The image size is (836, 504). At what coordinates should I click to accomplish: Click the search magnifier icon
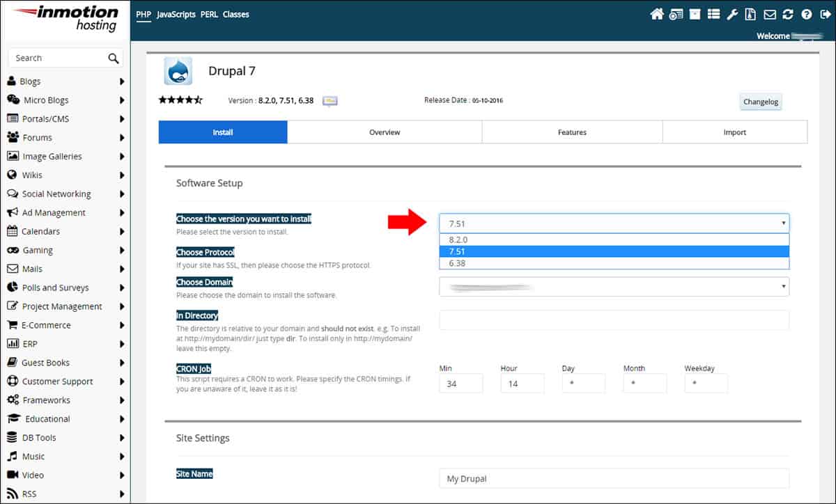[114, 58]
